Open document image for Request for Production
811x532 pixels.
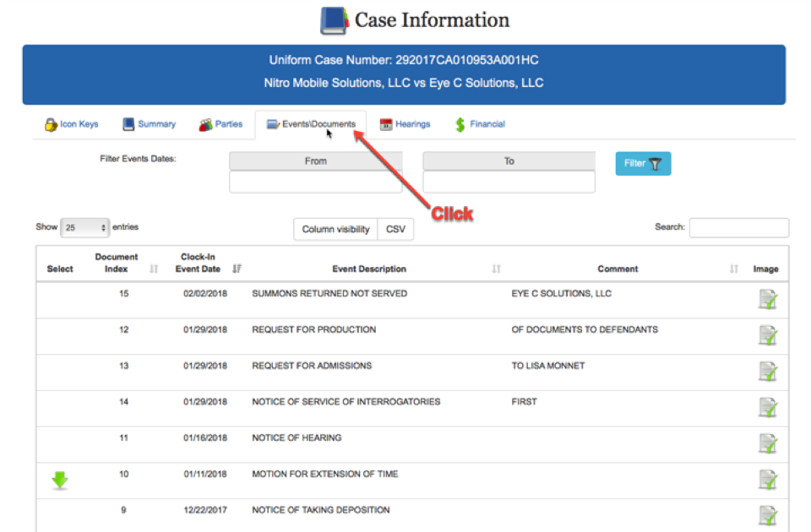(x=767, y=335)
